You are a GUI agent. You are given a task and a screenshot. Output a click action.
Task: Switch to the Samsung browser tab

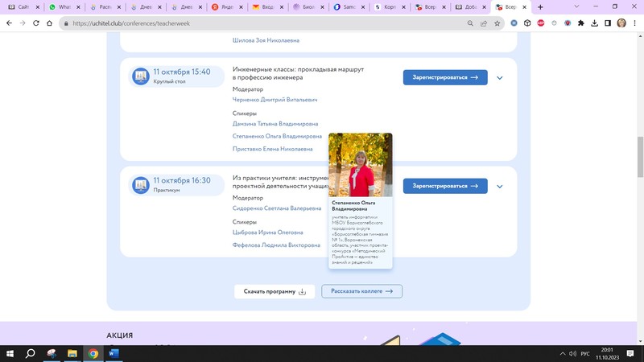point(344,6)
